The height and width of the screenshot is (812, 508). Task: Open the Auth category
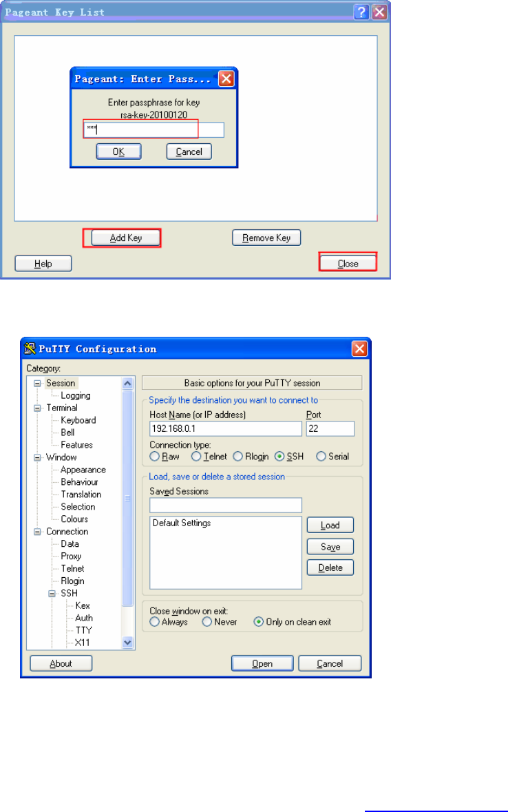pos(83,618)
